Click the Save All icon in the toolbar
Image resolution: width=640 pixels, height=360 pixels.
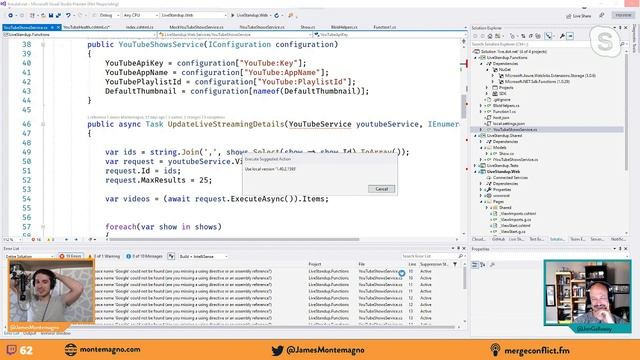(58, 16)
